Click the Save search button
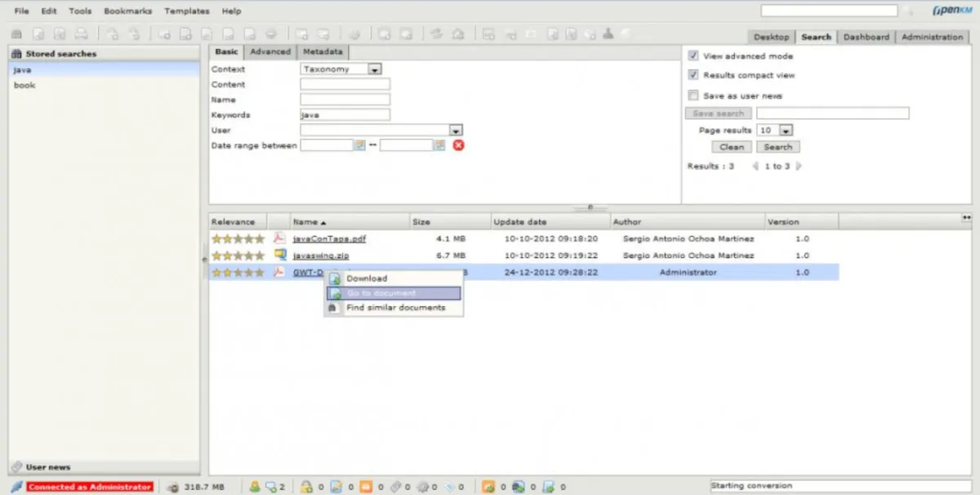This screenshot has height=495, width=980. coord(719,114)
